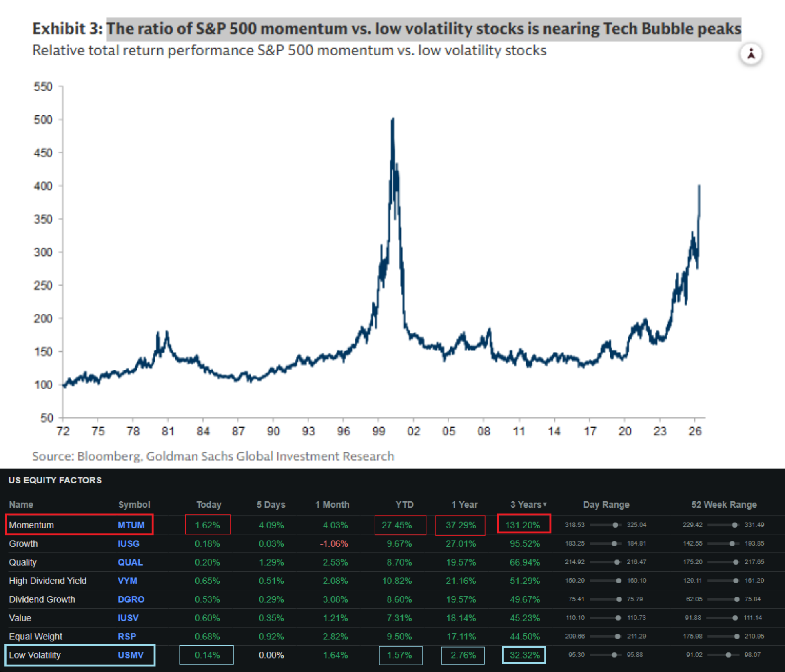Click the round icon button beside chart subtitle
Screen dimensions: 785x672
click(751, 54)
